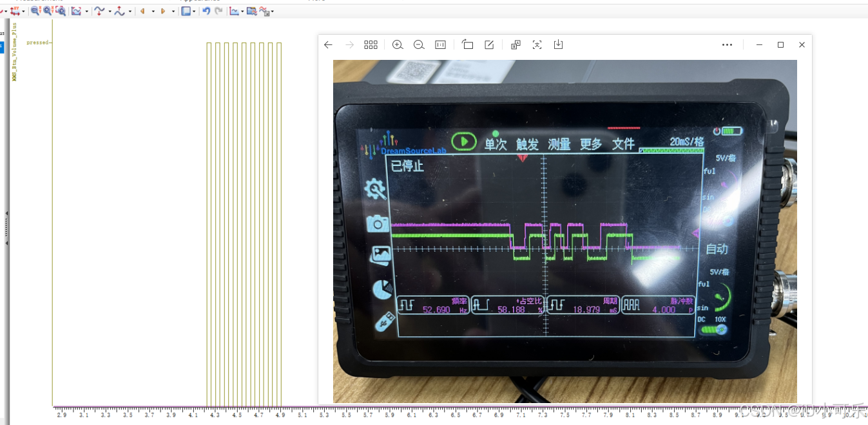868x425 pixels.
Task: Expand the graph fit-all dropdown arrow
Action: click(86, 12)
